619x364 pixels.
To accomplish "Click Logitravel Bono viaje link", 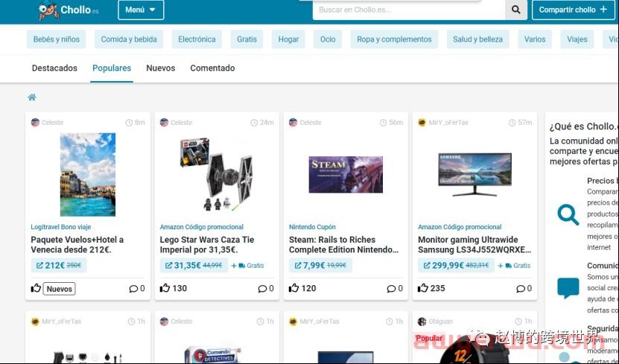I will click(x=61, y=227).
